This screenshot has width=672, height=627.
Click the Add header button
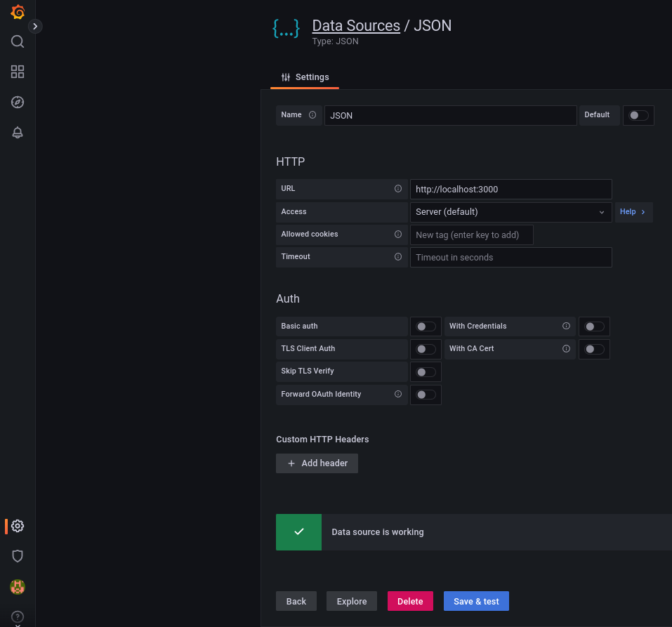317,463
